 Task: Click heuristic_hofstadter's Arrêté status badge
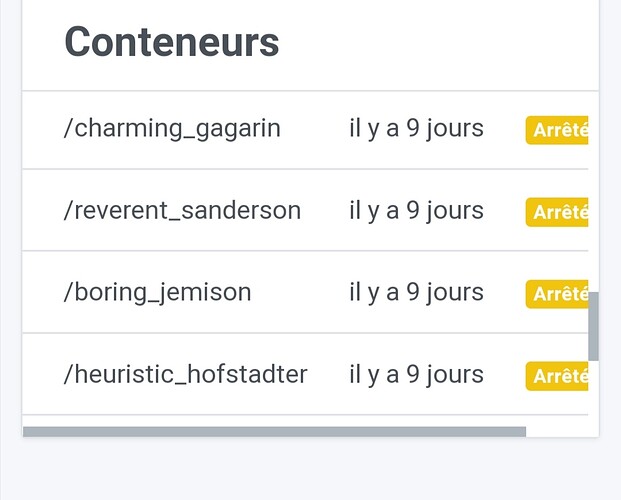click(x=558, y=376)
